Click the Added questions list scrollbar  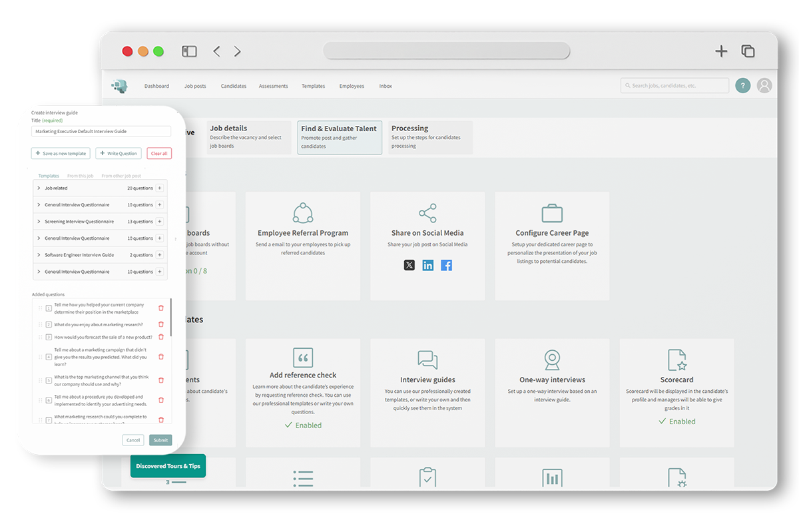tap(171, 317)
